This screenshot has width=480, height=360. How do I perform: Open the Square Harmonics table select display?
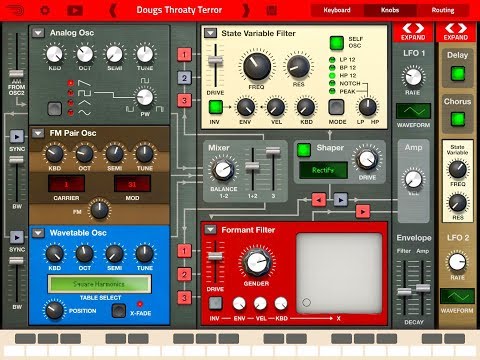(99, 284)
